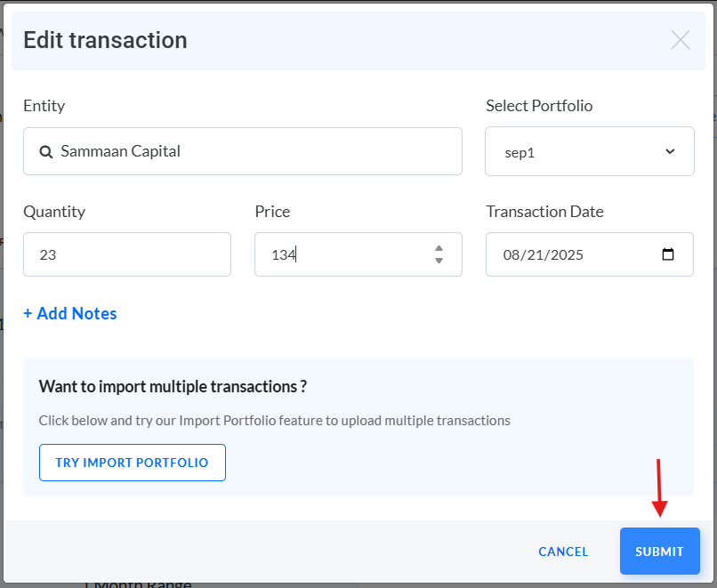The image size is (717, 588).
Task: Submit the edited transaction
Action: point(659,552)
